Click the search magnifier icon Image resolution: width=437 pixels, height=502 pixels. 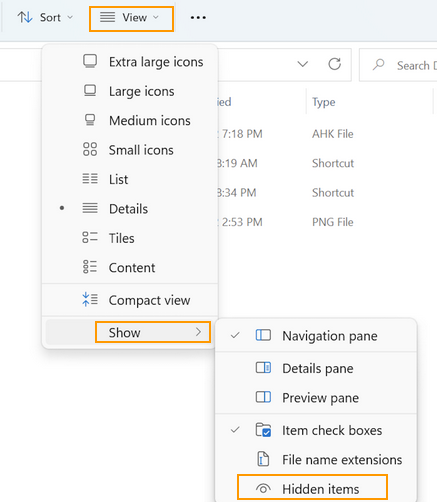click(378, 64)
